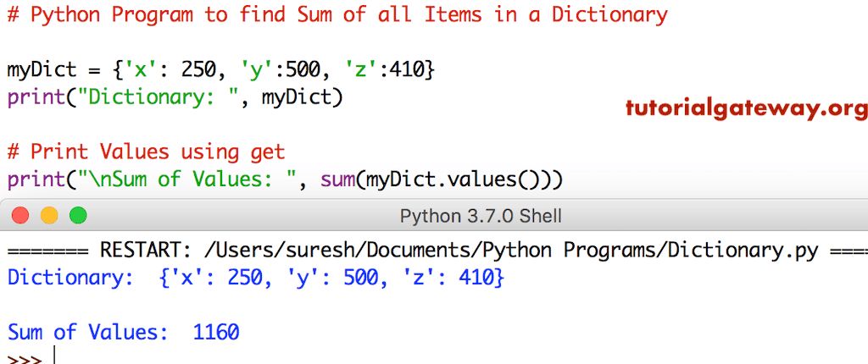Image resolution: width=868 pixels, height=364 pixels.
Task: Click the Python 3.7.0 Shell title
Action: 481,216
